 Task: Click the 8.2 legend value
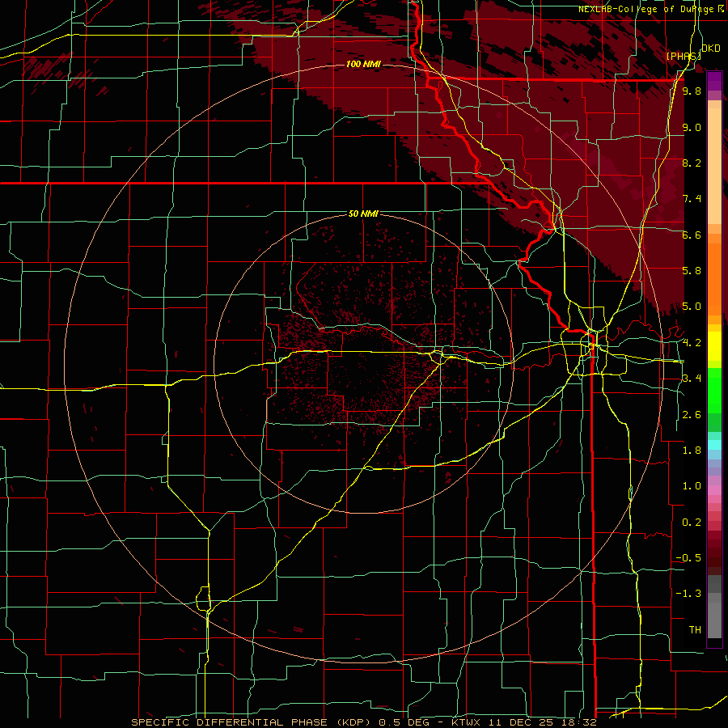point(692,163)
